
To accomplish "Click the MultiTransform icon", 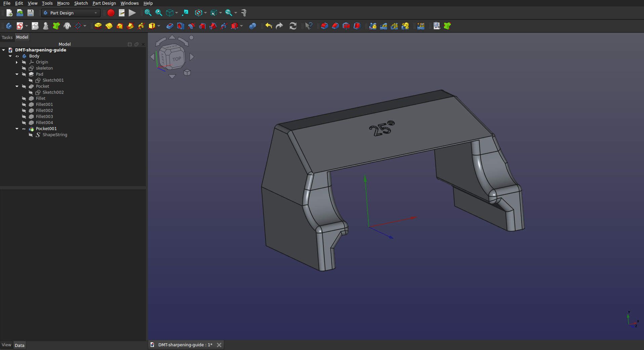I will point(405,26).
